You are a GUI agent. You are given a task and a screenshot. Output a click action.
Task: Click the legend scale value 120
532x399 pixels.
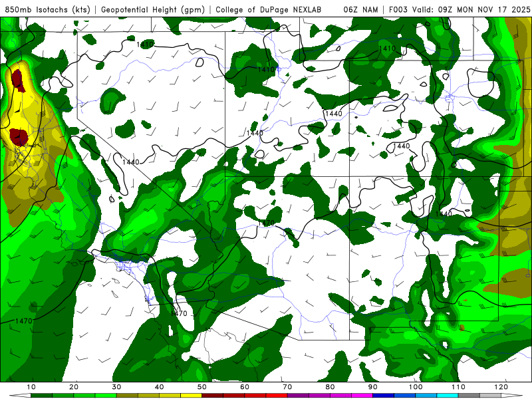[x=501, y=387]
